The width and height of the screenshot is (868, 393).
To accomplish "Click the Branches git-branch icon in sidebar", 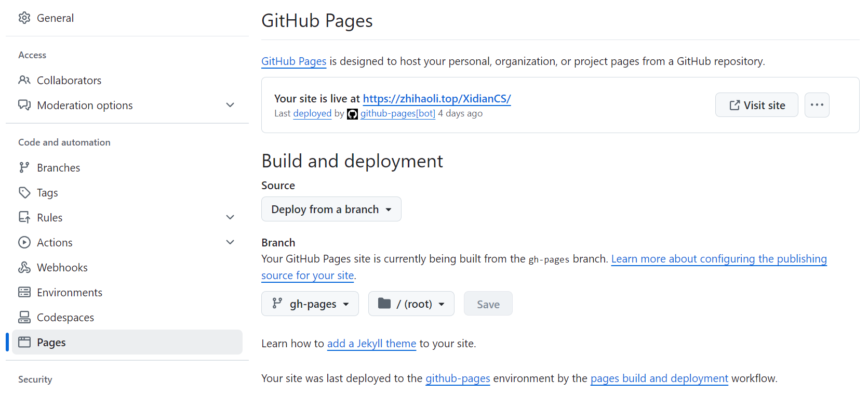I will (24, 167).
